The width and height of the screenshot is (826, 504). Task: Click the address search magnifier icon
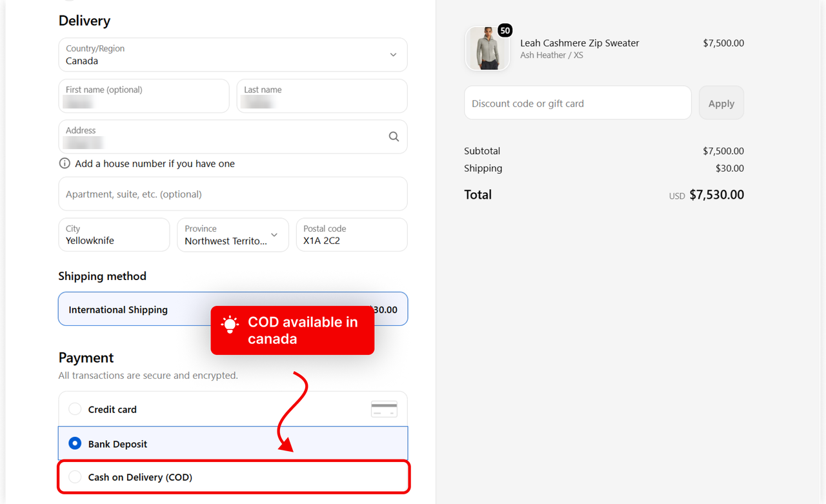point(394,137)
